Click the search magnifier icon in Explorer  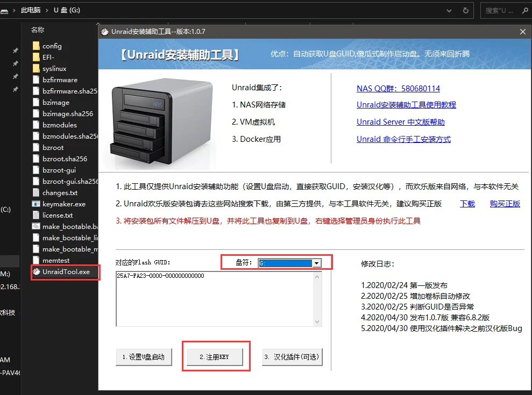[x=525, y=11]
